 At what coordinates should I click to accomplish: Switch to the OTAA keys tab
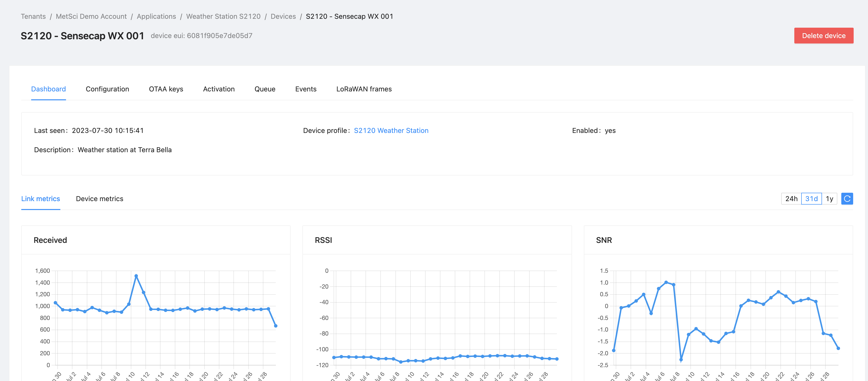[166, 89]
